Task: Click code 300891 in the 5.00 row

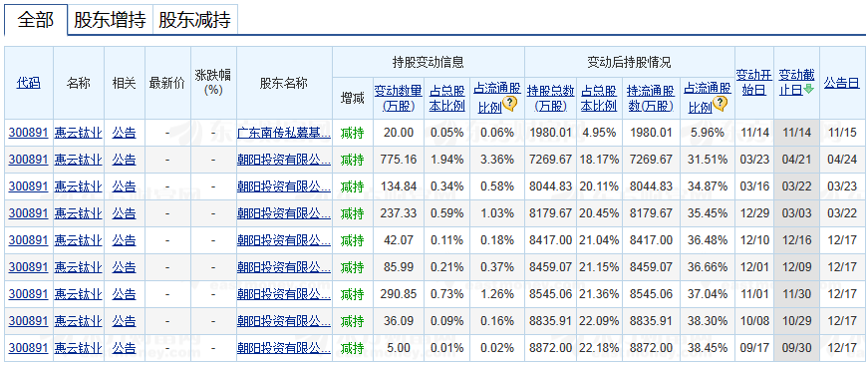Action: pos(29,348)
